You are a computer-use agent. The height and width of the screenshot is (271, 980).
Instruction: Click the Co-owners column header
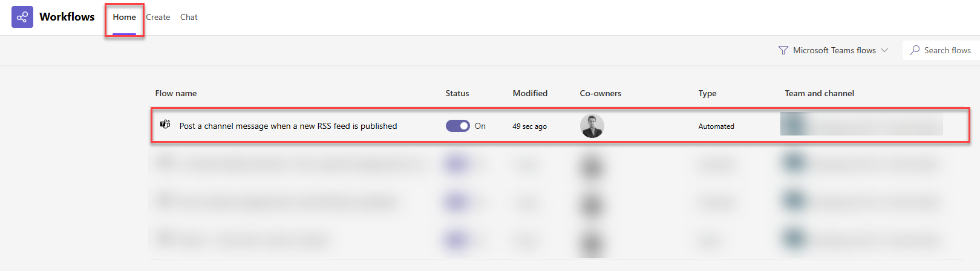coord(600,93)
